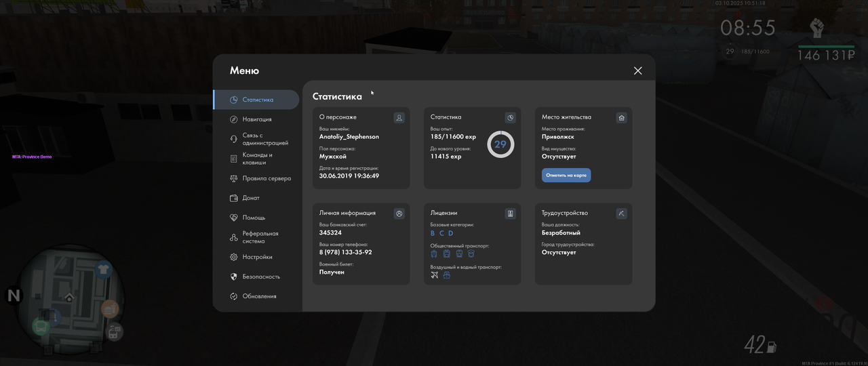Click the D license category
Image resolution: width=868 pixels, height=366 pixels.
point(451,233)
